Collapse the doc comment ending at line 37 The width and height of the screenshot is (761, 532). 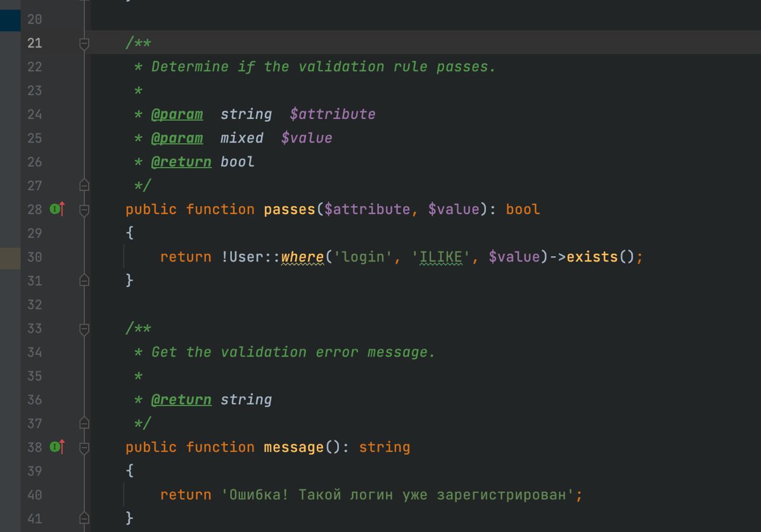84,423
